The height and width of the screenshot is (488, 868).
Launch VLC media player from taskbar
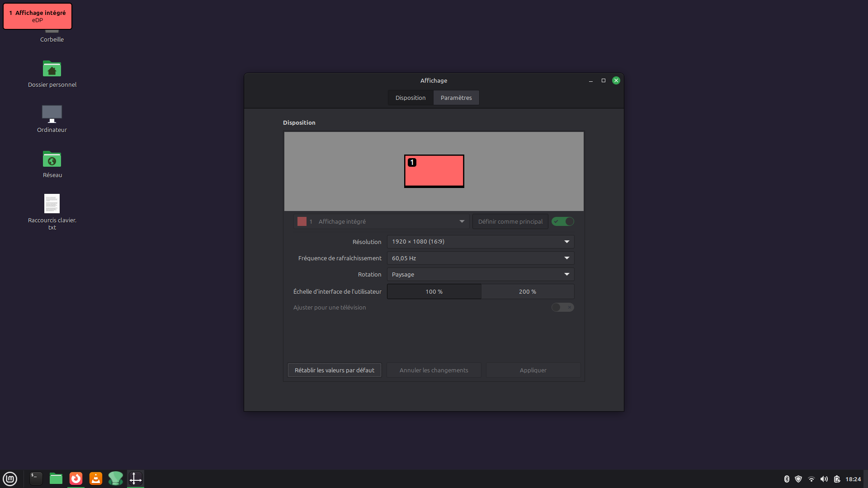point(96,479)
